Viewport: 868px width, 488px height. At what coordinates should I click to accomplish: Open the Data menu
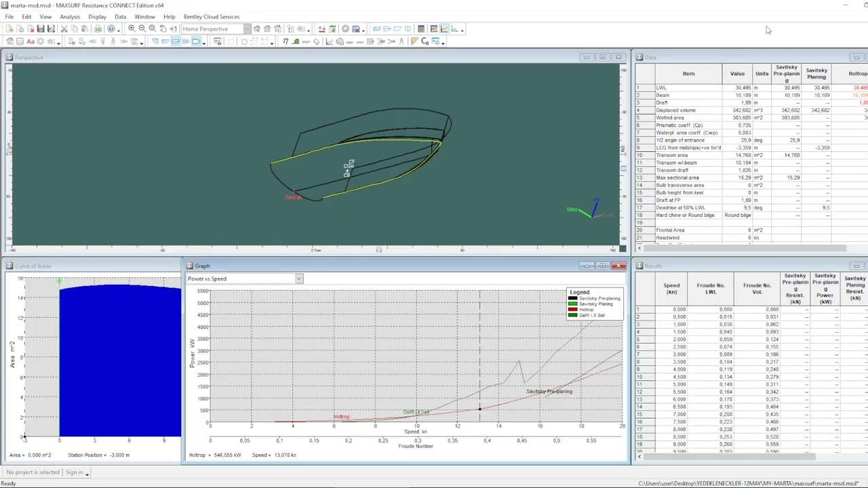click(x=120, y=17)
